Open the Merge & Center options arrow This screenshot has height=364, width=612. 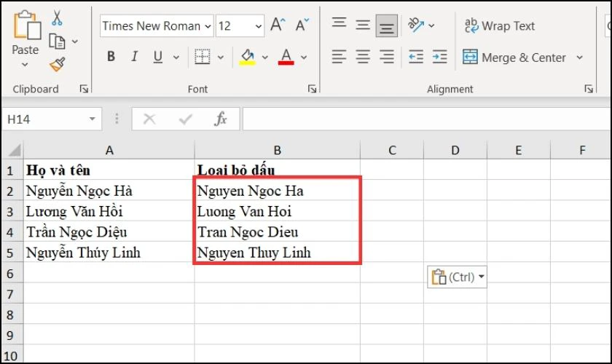(x=580, y=58)
